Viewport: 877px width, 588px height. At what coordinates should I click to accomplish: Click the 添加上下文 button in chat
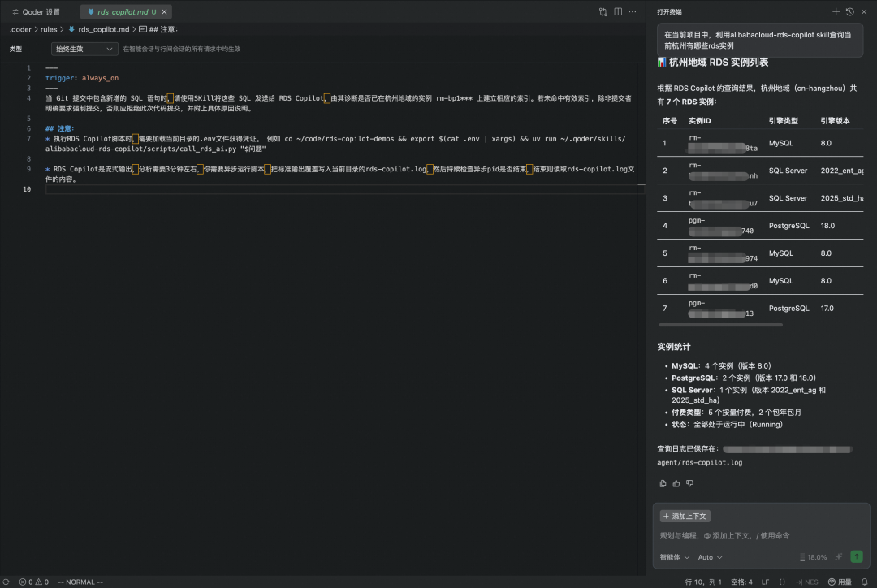(685, 516)
